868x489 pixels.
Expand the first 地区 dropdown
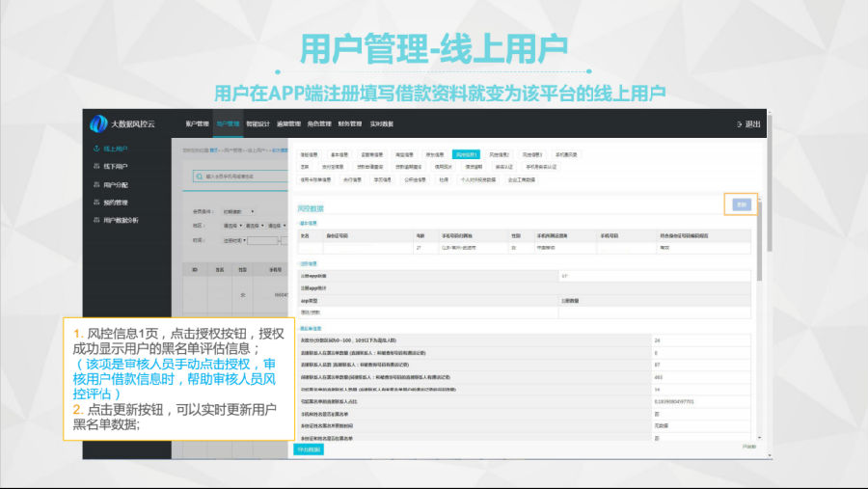coord(231,225)
